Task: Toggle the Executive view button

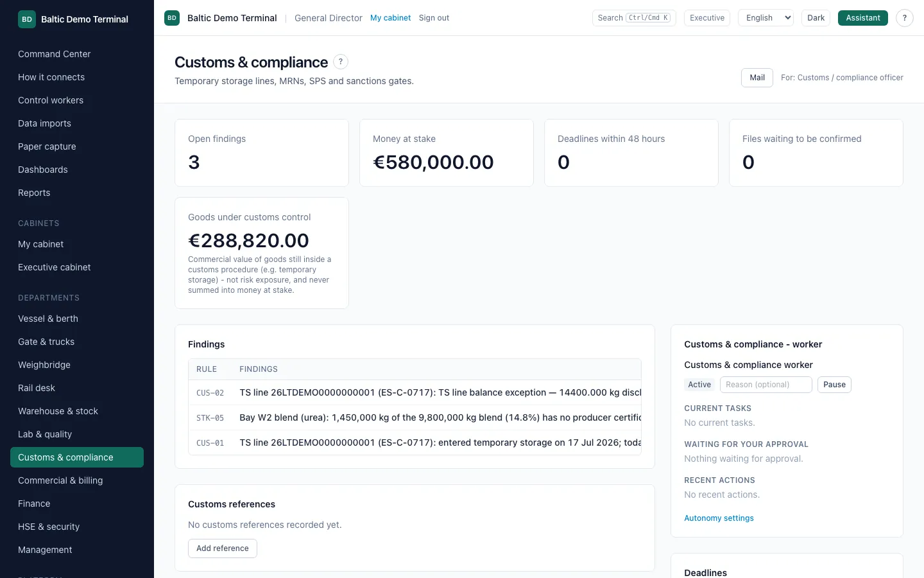Action: pos(707,18)
